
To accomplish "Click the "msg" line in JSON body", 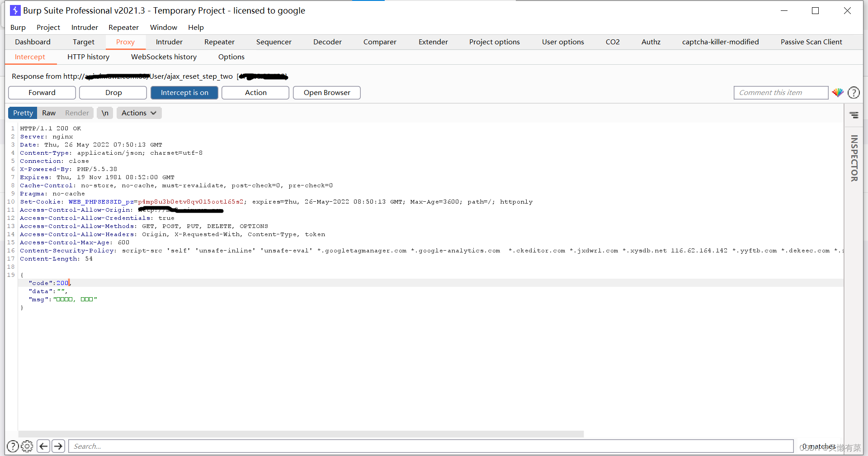I will tap(63, 299).
